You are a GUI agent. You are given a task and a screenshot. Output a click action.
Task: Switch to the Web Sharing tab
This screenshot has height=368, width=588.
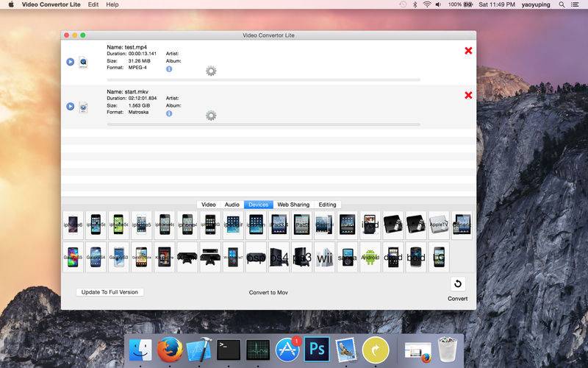[293, 205]
